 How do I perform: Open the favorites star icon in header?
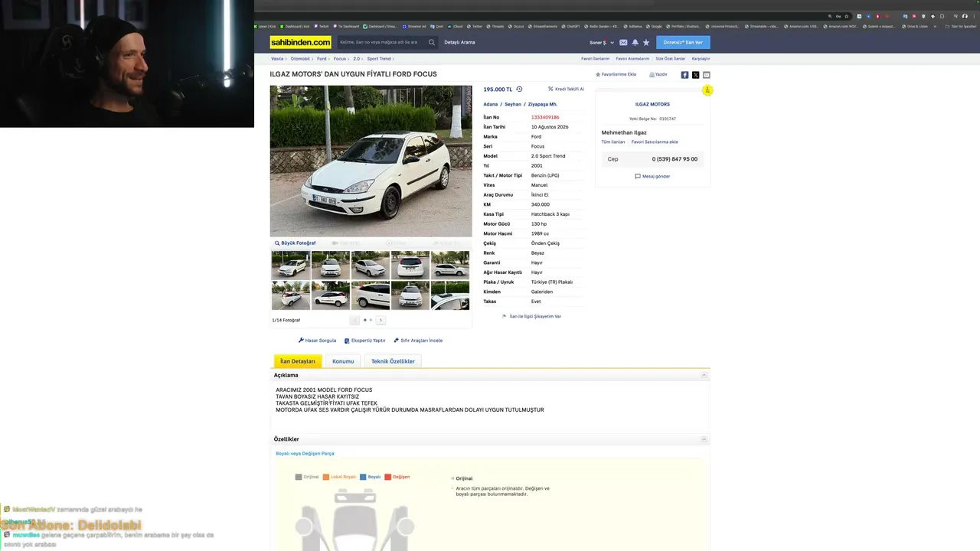point(646,43)
